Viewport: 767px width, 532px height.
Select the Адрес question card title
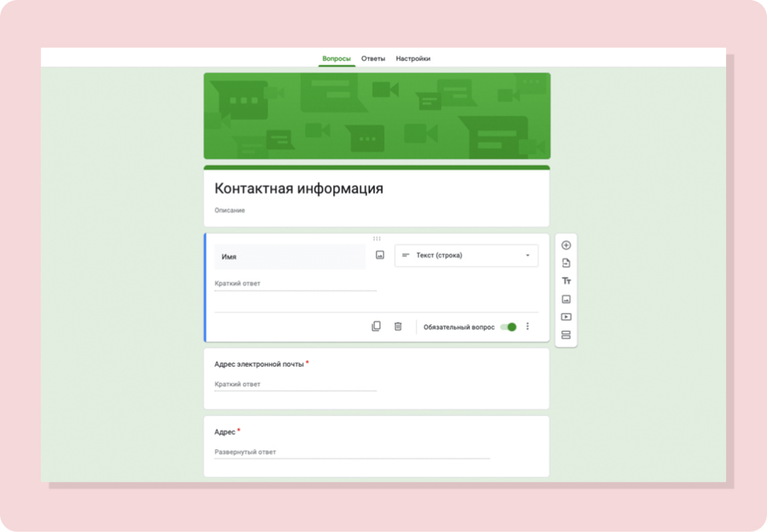coord(224,432)
